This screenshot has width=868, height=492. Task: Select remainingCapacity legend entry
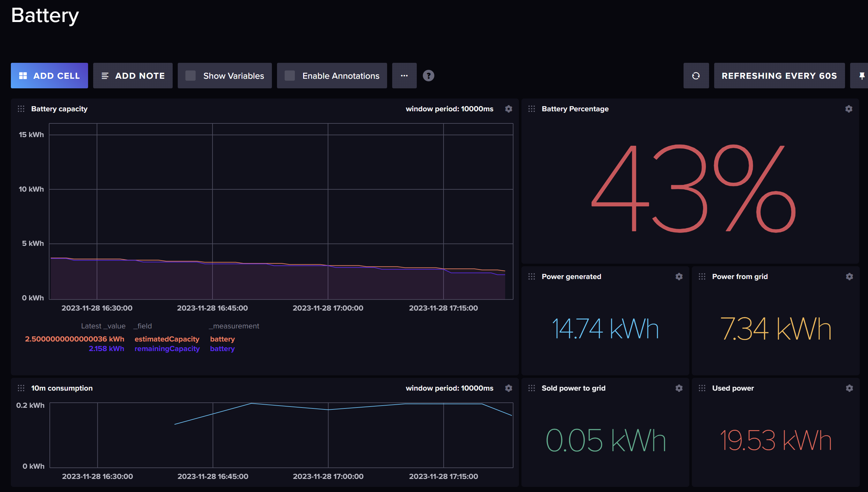click(x=167, y=349)
